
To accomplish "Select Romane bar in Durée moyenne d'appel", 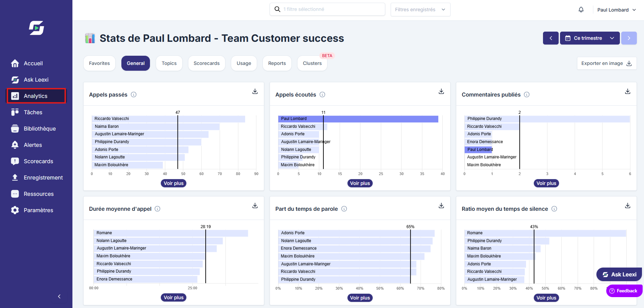I will [x=171, y=233].
